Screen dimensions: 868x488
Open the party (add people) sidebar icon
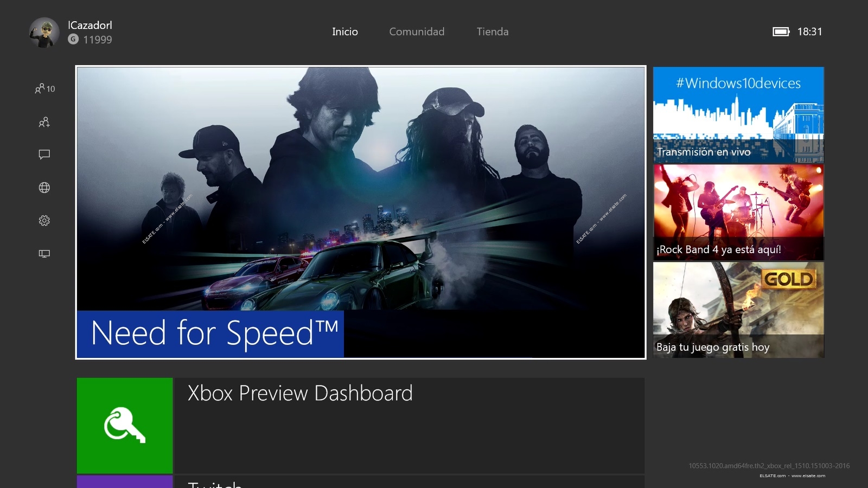pyautogui.click(x=44, y=122)
